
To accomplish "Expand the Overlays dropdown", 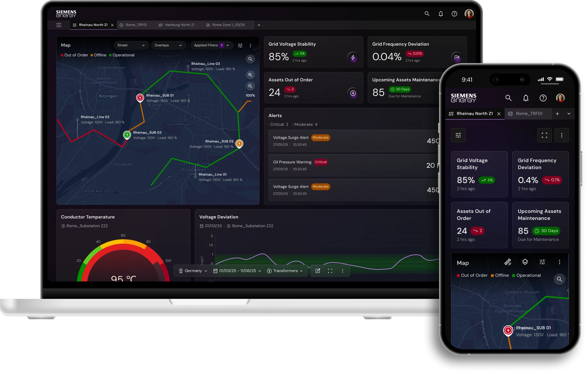I will (168, 45).
